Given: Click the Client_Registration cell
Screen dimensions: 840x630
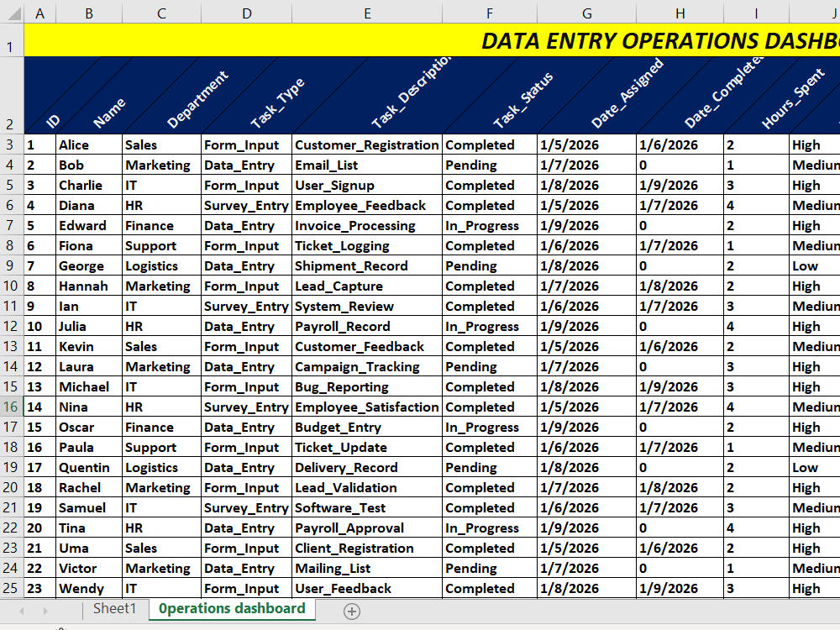Looking at the screenshot, I should 367,548.
